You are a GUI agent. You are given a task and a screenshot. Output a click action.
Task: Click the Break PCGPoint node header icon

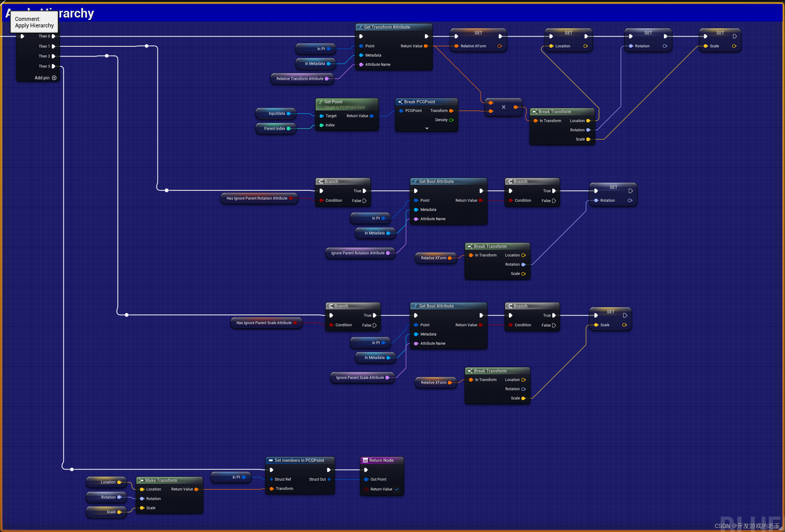click(x=400, y=102)
